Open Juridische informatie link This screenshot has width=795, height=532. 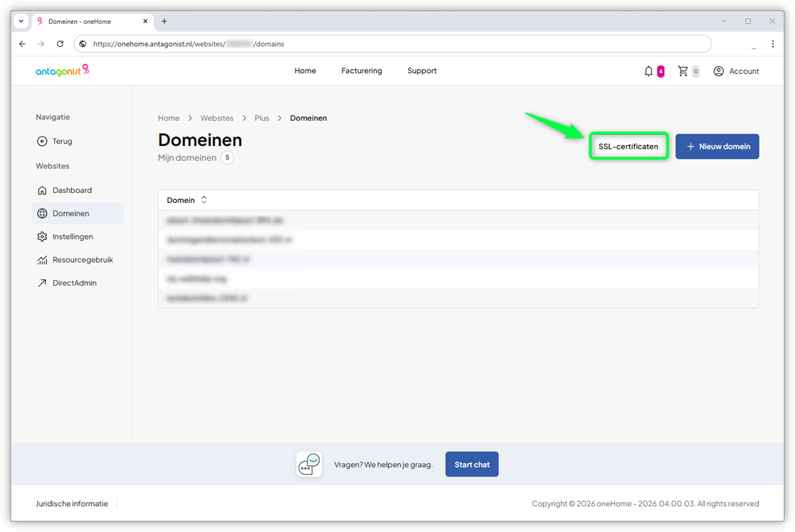coord(72,503)
